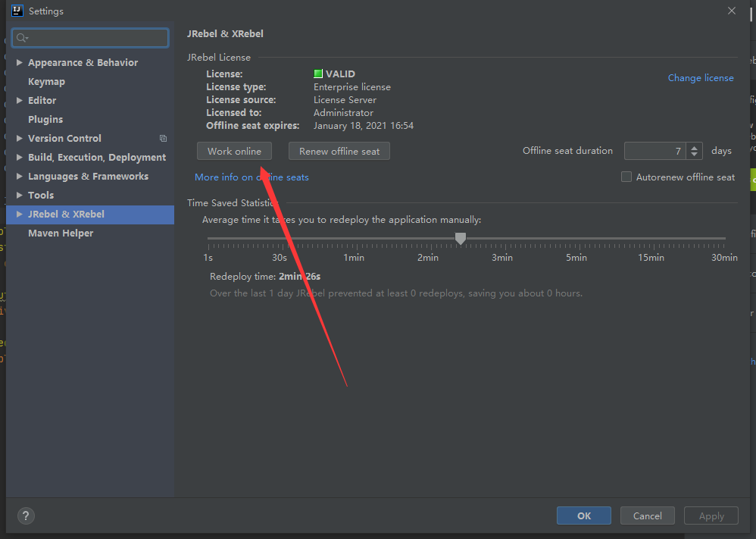The width and height of the screenshot is (756, 539).
Task: Expand the JRebel & XRebel node arrow
Action: pos(19,215)
